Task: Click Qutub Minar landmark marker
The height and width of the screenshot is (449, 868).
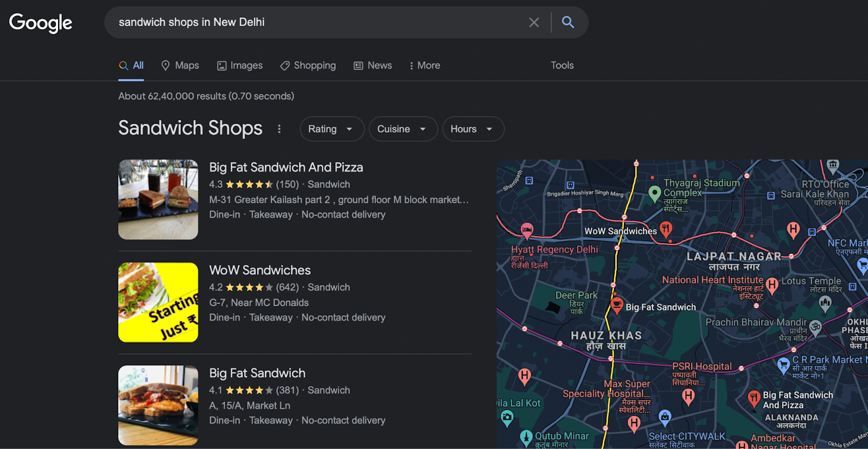Action: click(526, 437)
